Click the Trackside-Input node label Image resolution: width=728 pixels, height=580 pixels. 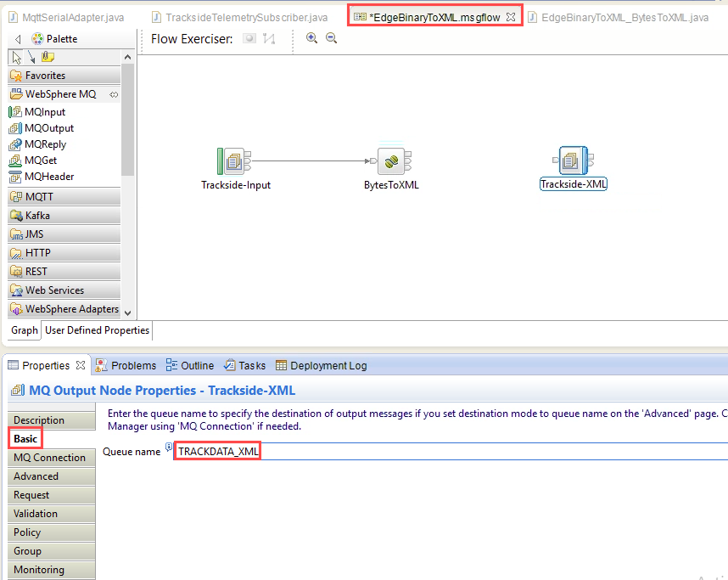(236, 185)
